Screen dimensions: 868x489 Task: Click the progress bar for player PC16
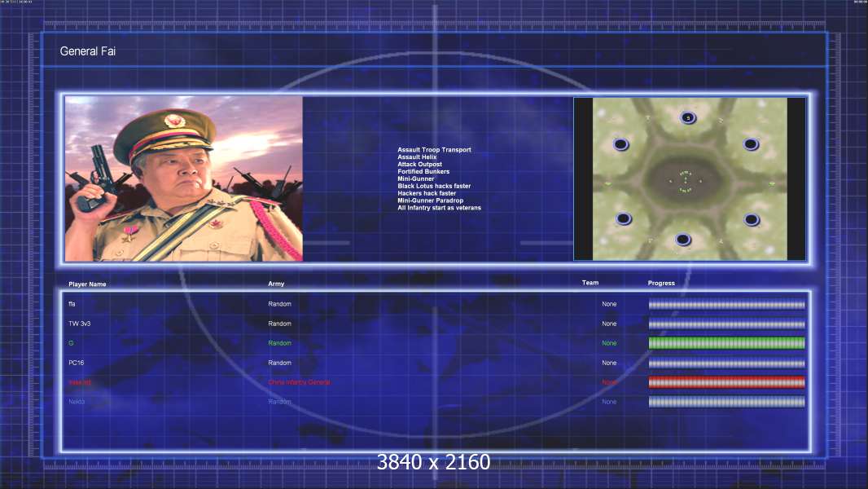pos(727,363)
